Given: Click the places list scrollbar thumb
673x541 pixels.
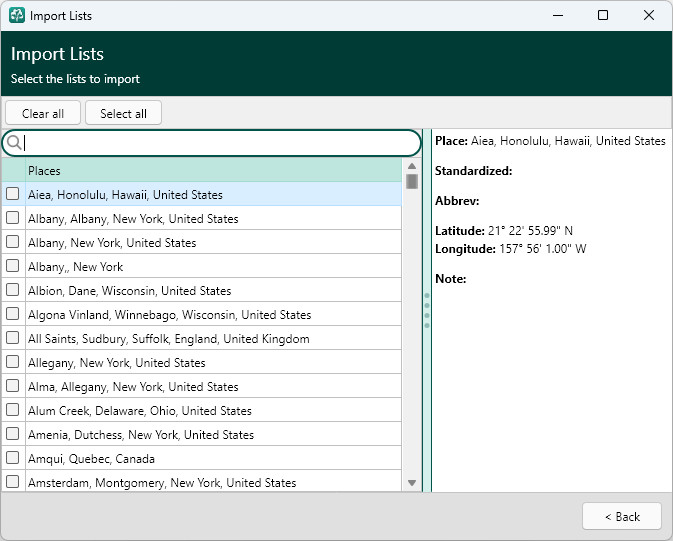Looking at the screenshot, I should click(x=412, y=181).
